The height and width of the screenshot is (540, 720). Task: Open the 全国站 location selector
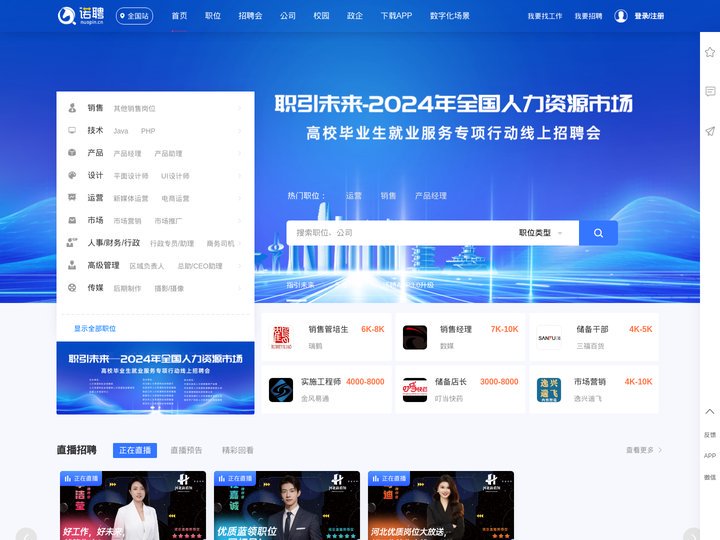pos(134,16)
